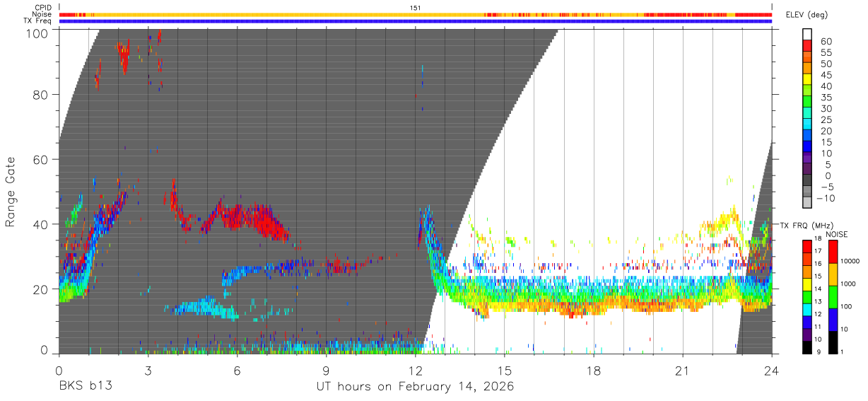This screenshot has width=868, height=401.
Task: Click the 30 label on the ELEV scale
Action: pos(825,108)
